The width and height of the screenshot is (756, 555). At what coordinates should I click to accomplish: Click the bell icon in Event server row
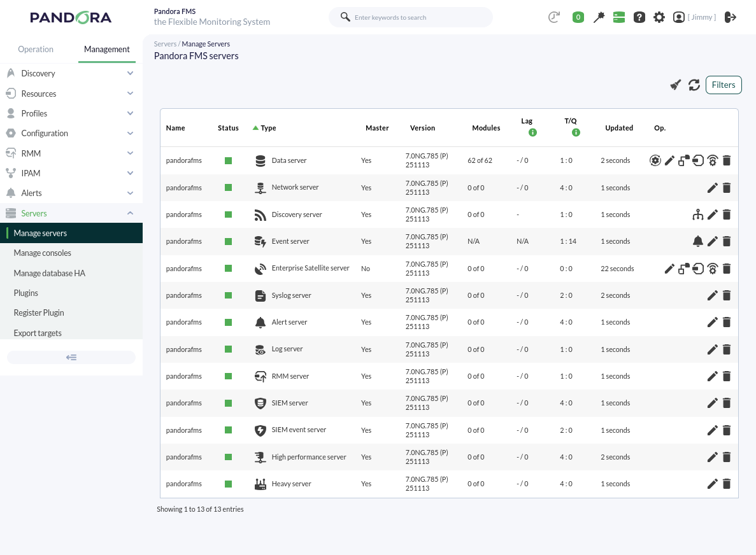(x=698, y=241)
